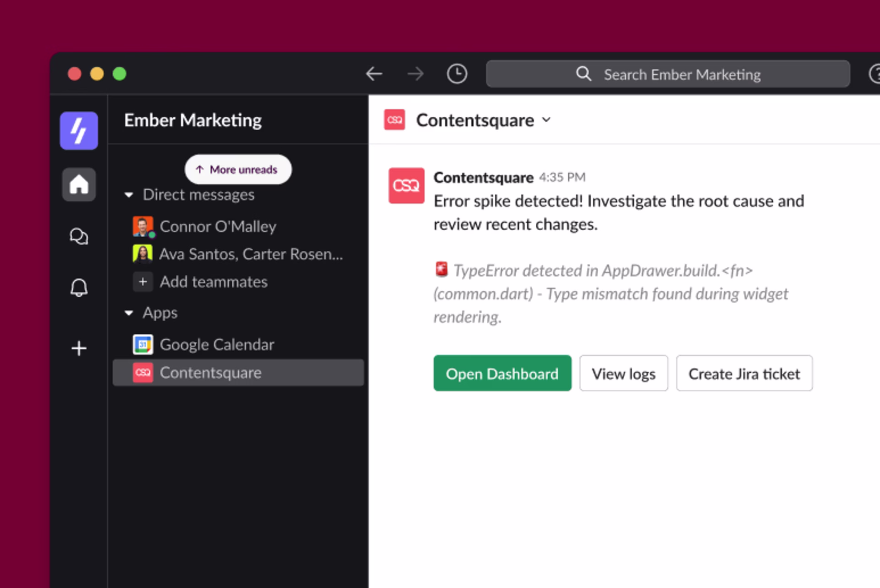Open Ember Marketing workspace menu
Screen dimensions: 880x588
click(193, 120)
